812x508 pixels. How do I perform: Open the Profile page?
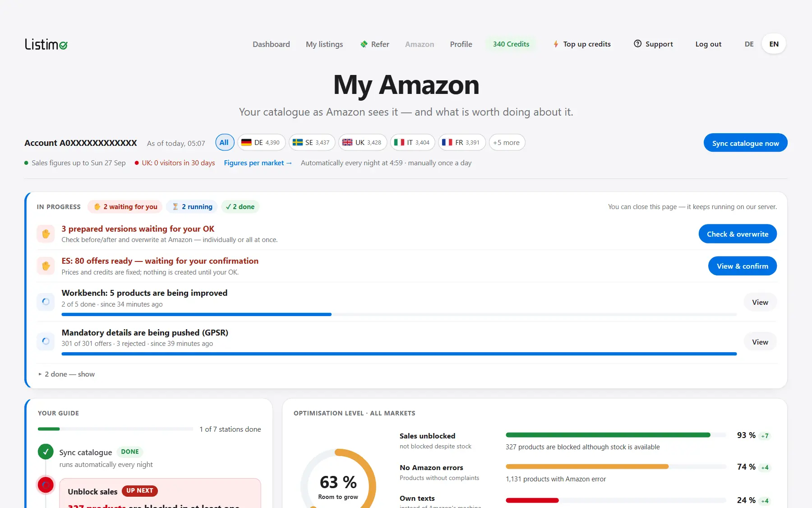tap(461, 44)
